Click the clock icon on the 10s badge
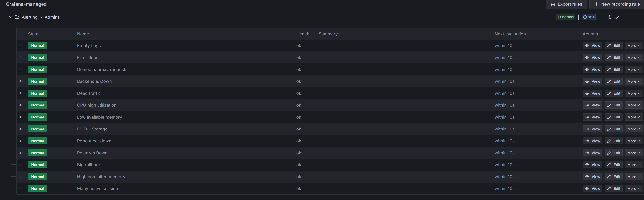 pyautogui.click(x=585, y=17)
